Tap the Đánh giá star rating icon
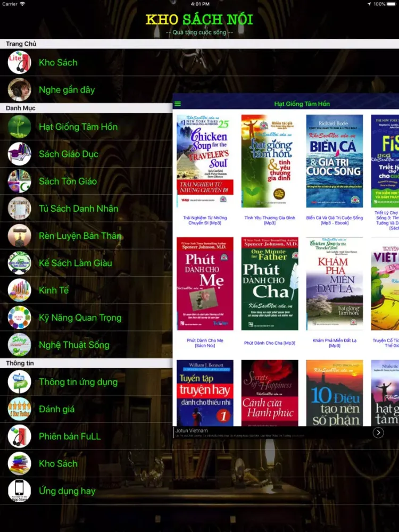This screenshot has width=399, height=532. click(x=19, y=409)
